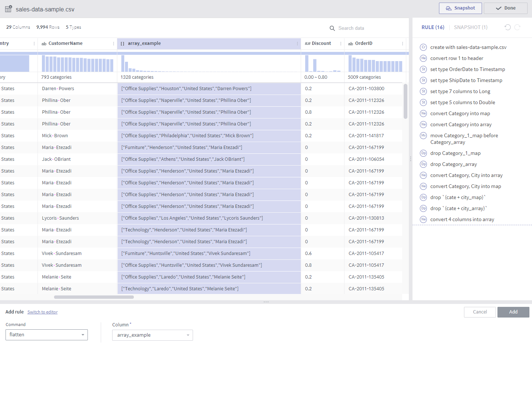
Task: Click the St icon beside ShipDate Timestamp rule
Action: (424, 80)
